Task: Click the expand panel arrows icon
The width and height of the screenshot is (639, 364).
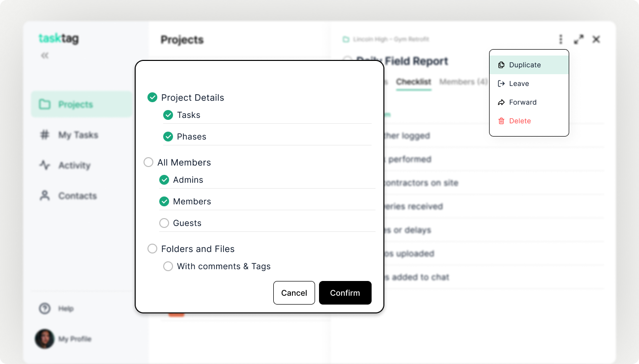Action: point(579,39)
